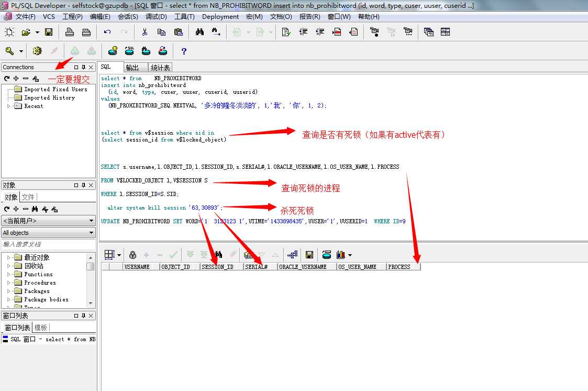Expand the Recent connections node
This screenshot has width=588, height=391.
8,106
